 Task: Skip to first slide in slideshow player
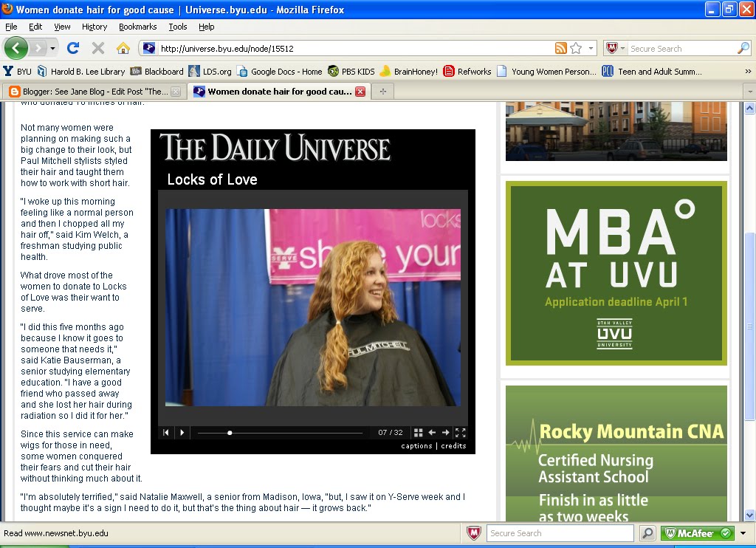[166, 433]
